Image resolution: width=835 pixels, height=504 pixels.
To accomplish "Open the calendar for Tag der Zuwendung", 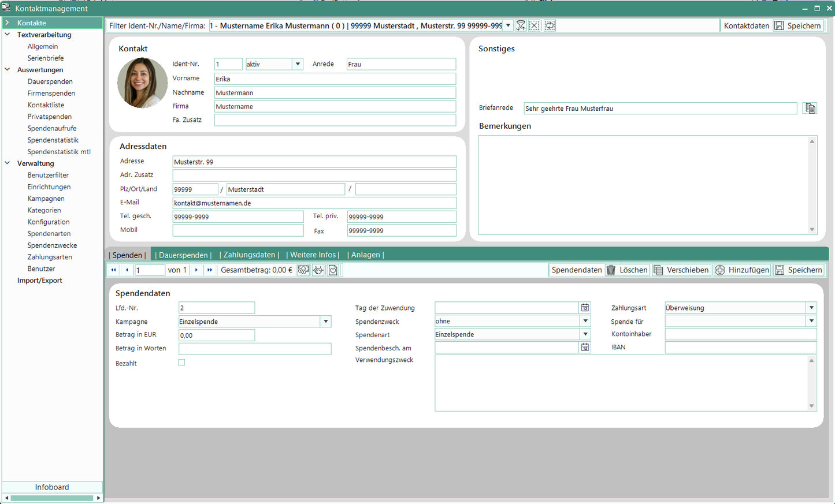I will [x=585, y=308].
